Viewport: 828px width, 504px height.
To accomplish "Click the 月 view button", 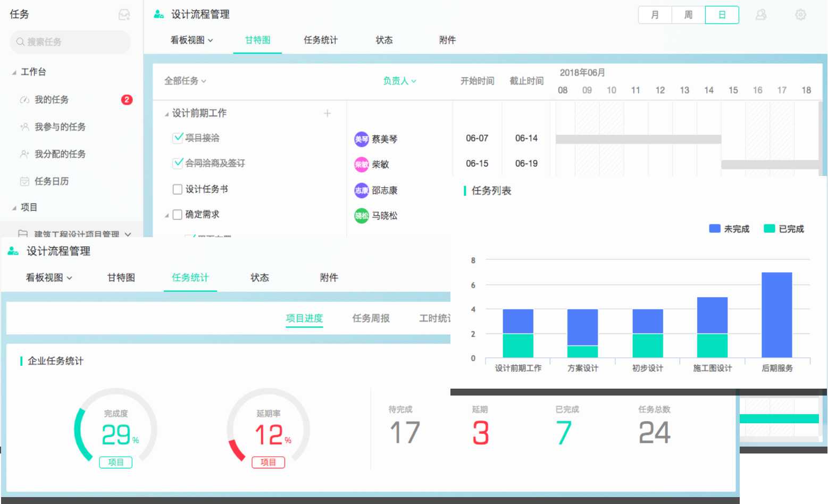I will 655,15.
